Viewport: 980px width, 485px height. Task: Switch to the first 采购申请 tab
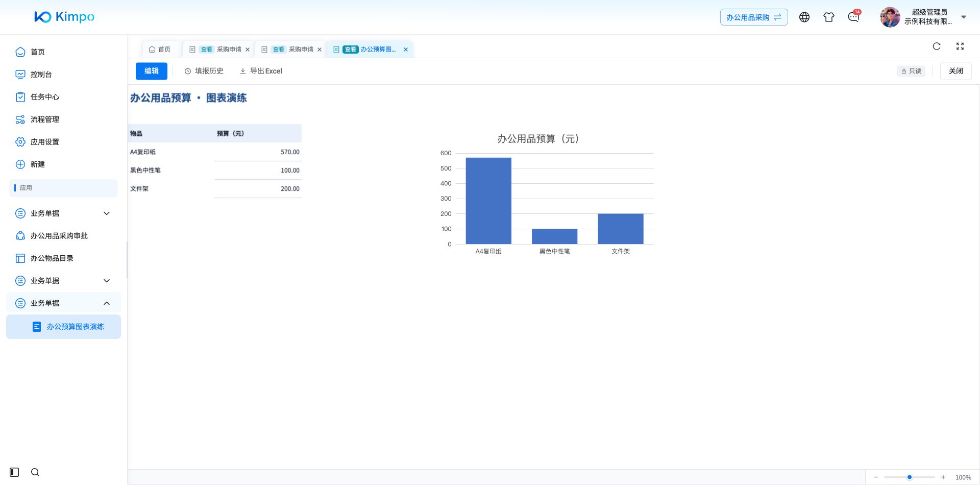click(x=220, y=50)
